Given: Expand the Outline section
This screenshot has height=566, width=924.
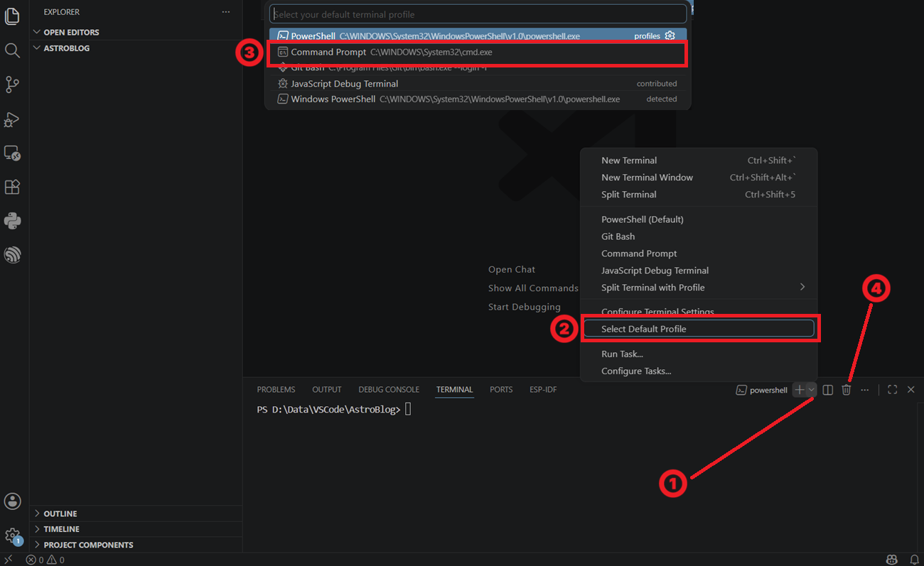Looking at the screenshot, I should (x=136, y=513).
